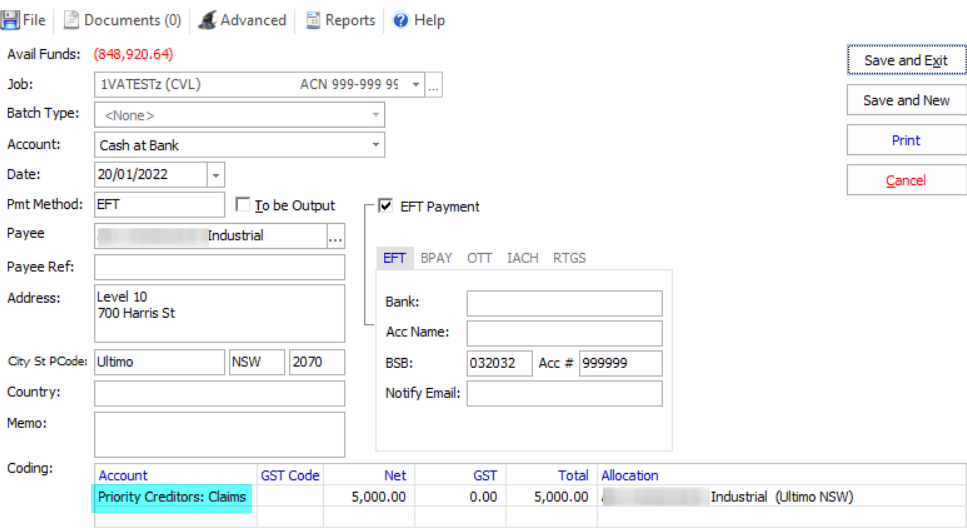Switch to the RTGS tab
Image resolution: width=967 pixels, height=528 pixels.
tap(569, 258)
